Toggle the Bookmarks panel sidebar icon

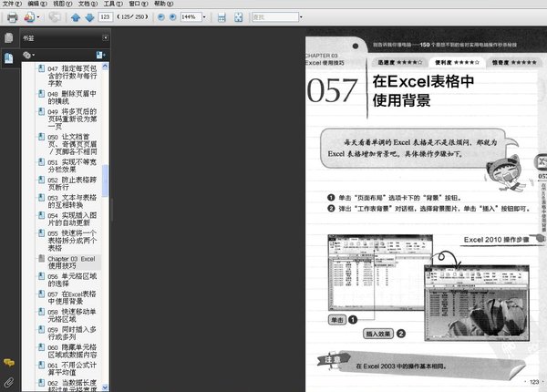tap(8, 57)
